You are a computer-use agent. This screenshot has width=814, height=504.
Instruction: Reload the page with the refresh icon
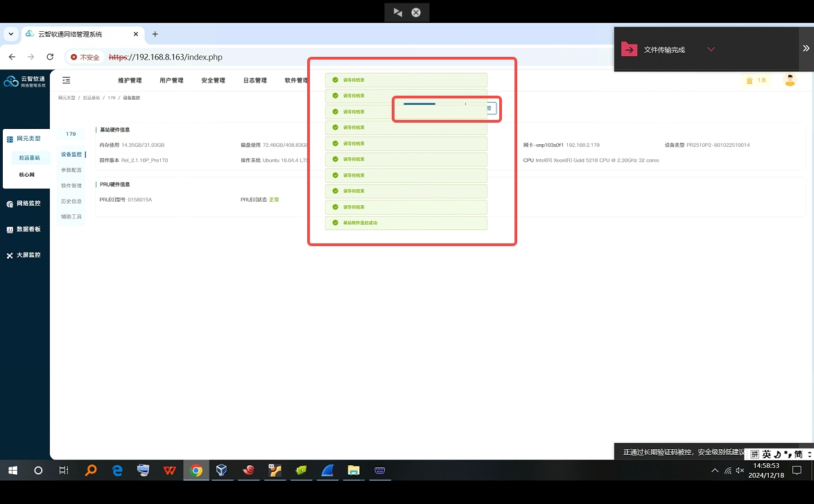[x=50, y=57]
